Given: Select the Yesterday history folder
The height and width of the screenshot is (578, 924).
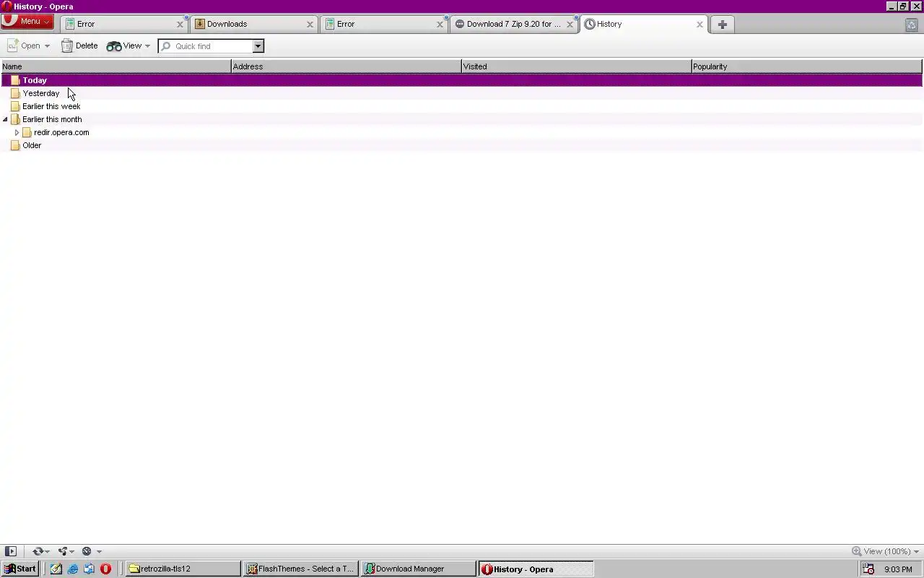Looking at the screenshot, I should pyautogui.click(x=461, y=93).
